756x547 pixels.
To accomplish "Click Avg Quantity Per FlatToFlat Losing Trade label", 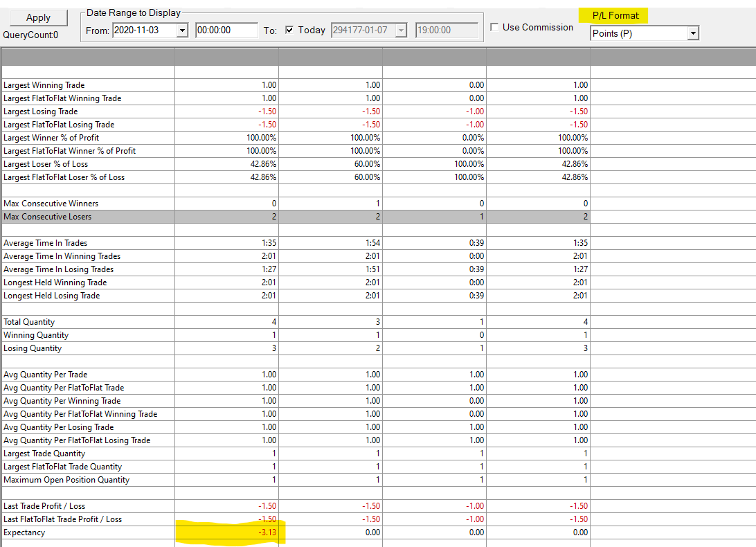I will tap(77, 440).
